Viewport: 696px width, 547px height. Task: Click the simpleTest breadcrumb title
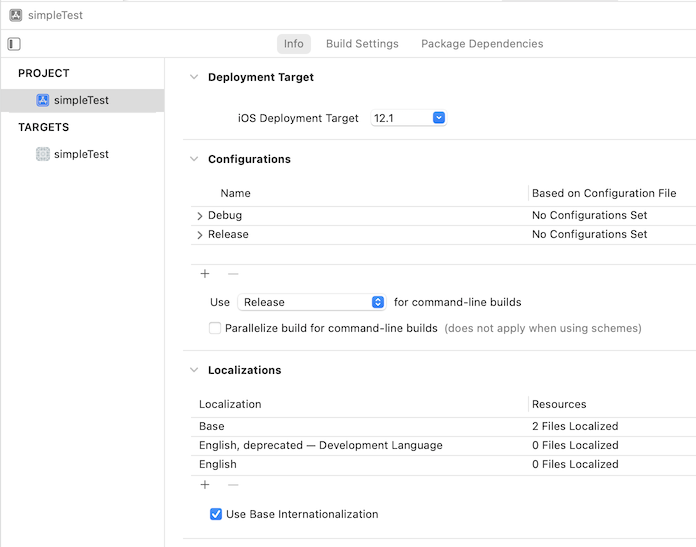(x=55, y=15)
